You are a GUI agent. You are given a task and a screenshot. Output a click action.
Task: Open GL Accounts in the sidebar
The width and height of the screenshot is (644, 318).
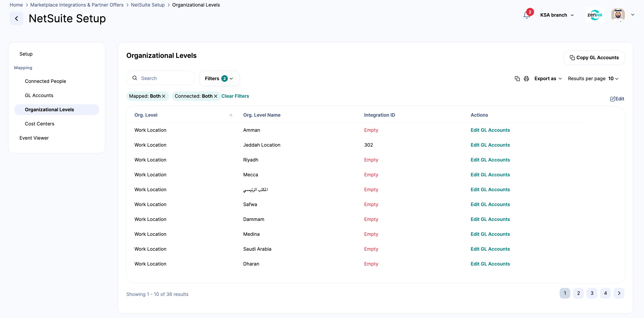[39, 95]
